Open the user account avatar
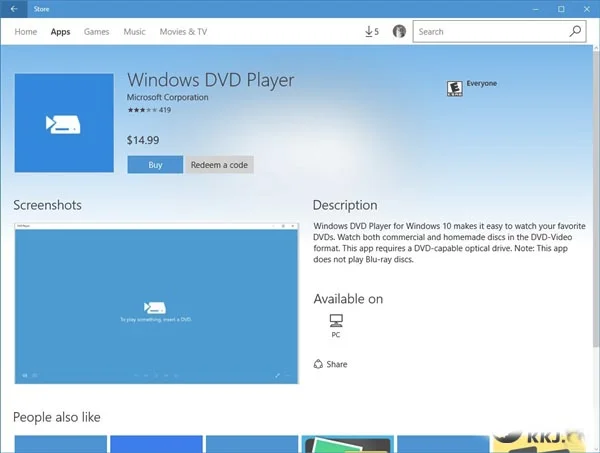Viewport: 600px width, 453px height. coord(399,31)
